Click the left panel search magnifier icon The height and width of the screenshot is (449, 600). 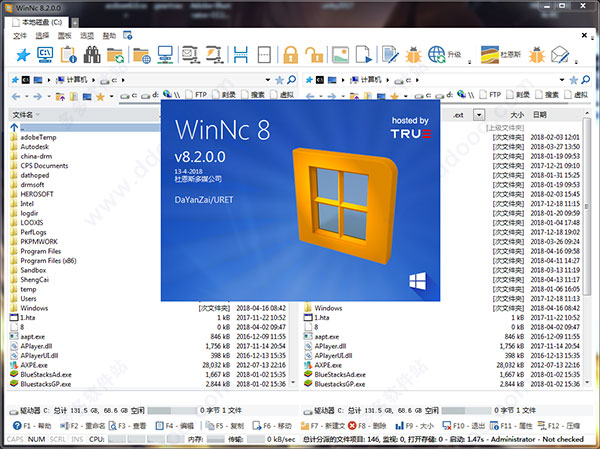click(x=292, y=80)
